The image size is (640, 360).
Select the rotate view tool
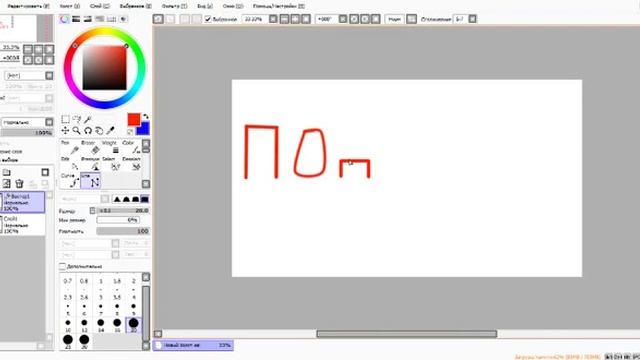click(88, 131)
